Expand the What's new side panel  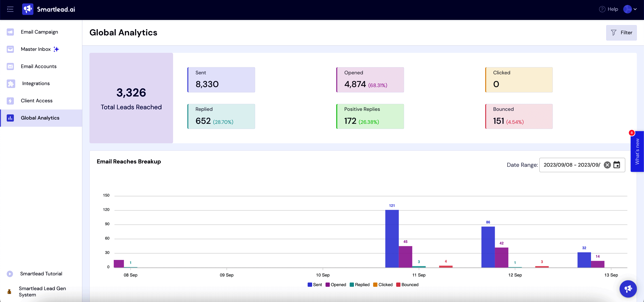[x=638, y=151]
